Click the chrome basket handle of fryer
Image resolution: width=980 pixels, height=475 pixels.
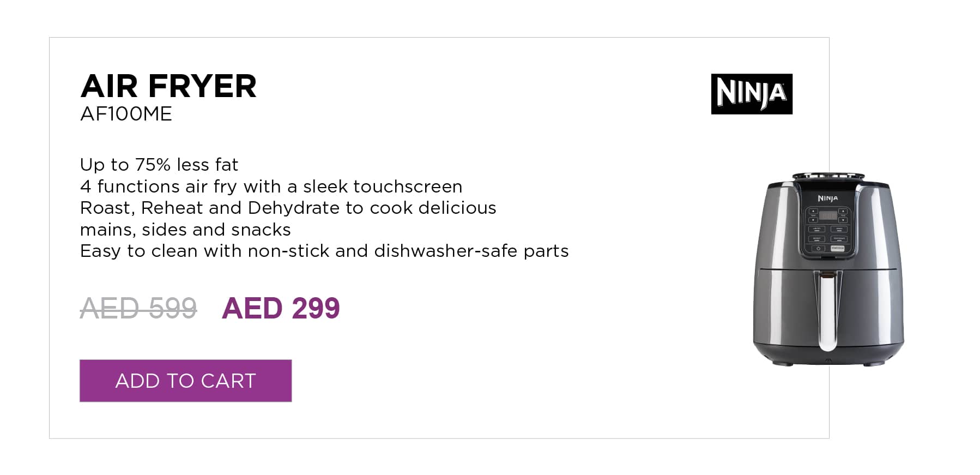828,311
